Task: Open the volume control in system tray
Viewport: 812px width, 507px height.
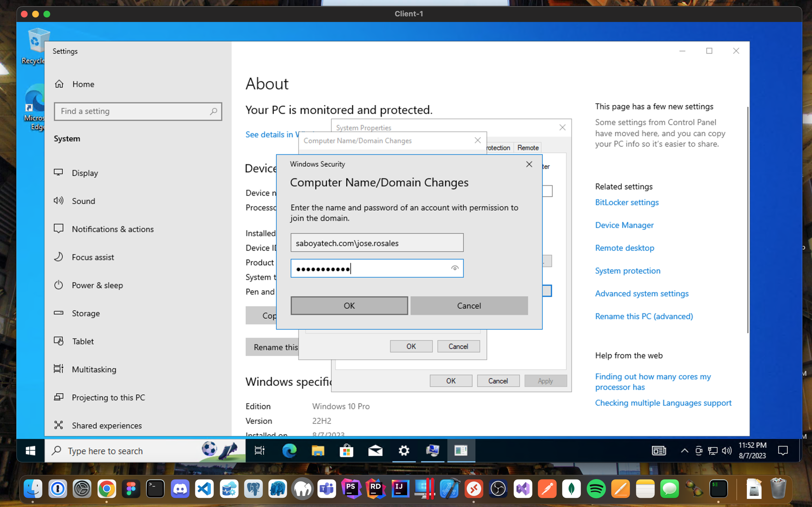Action: [727, 451]
